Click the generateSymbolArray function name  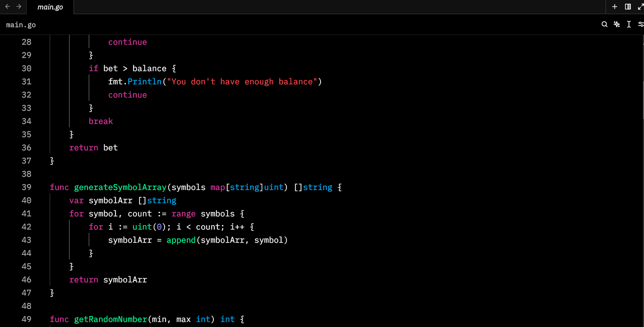point(120,188)
